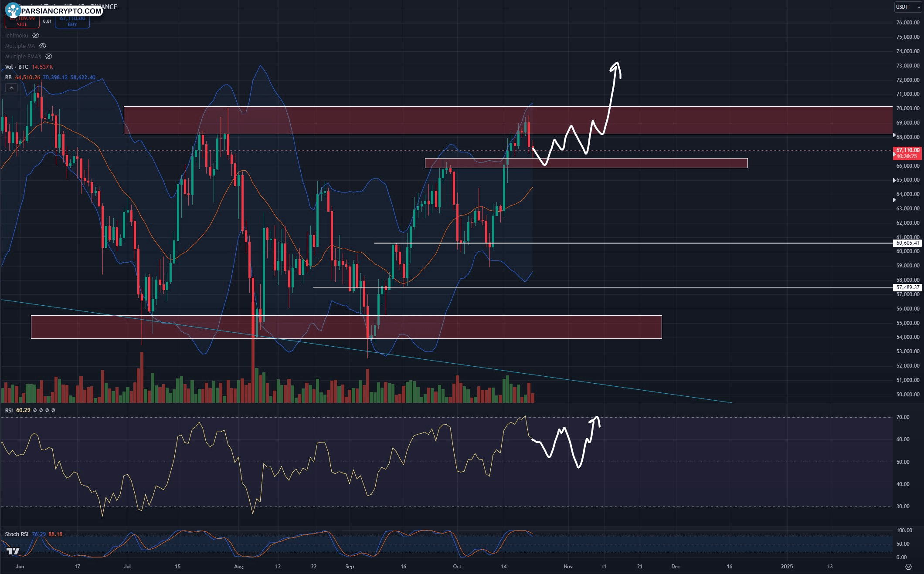Select the RSI pane legend label
The height and width of the screenshot is (574, 924).
(9, 410)
